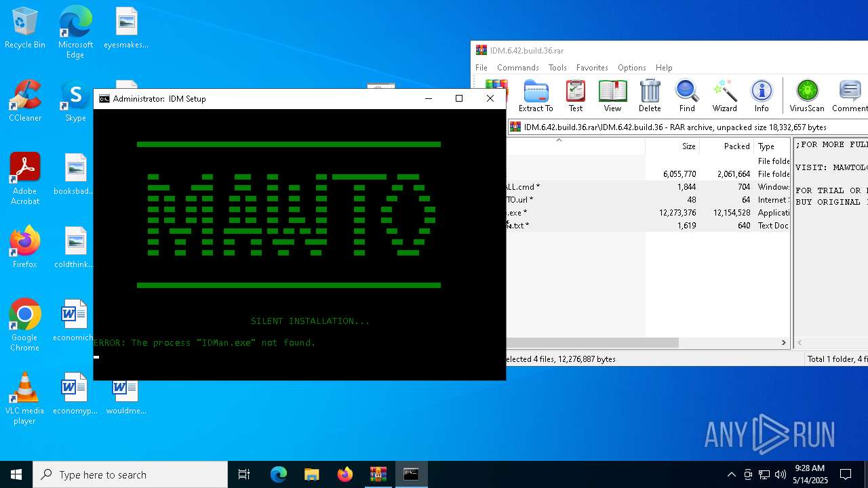Click the WinRAR horizontal scrollbar right arrow

(784, 343)
